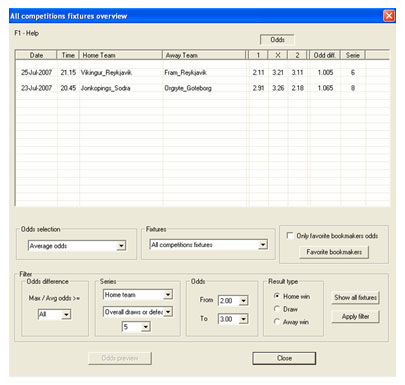Sort by the Time column header
Viewport: 405px width, 385px height.
tap(68, 55)
